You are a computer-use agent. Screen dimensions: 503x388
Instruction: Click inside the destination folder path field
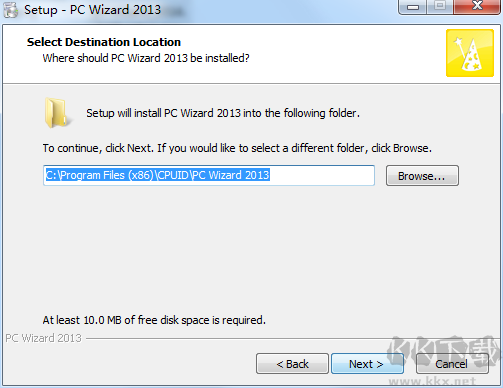tap(209, 175)
